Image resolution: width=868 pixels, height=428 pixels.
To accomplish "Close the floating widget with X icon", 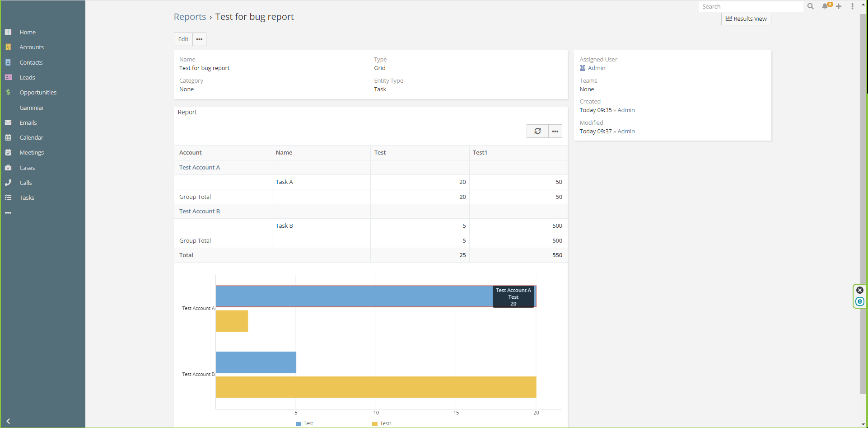I will coord(860,290).
